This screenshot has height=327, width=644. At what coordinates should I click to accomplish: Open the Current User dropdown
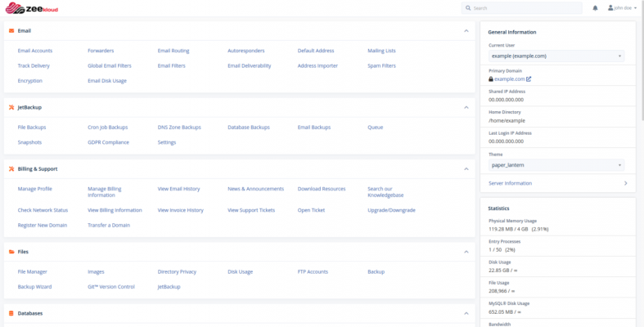tap(556, 56)
